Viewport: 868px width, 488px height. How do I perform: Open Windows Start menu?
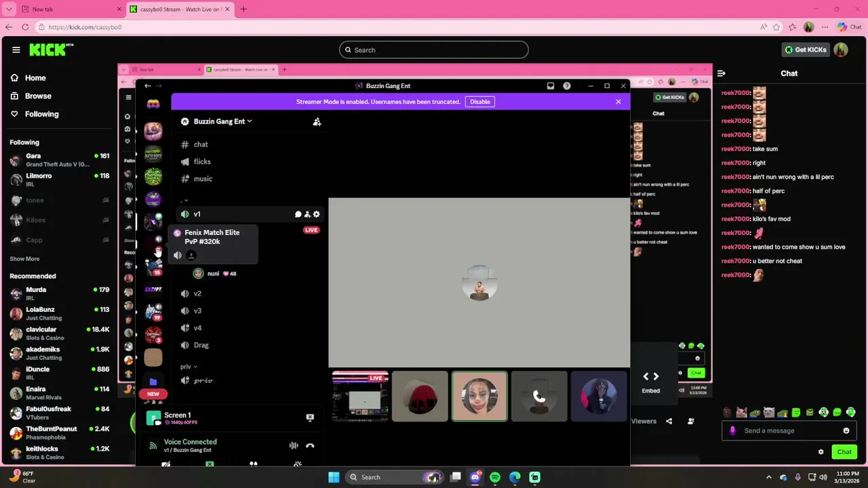334,477
